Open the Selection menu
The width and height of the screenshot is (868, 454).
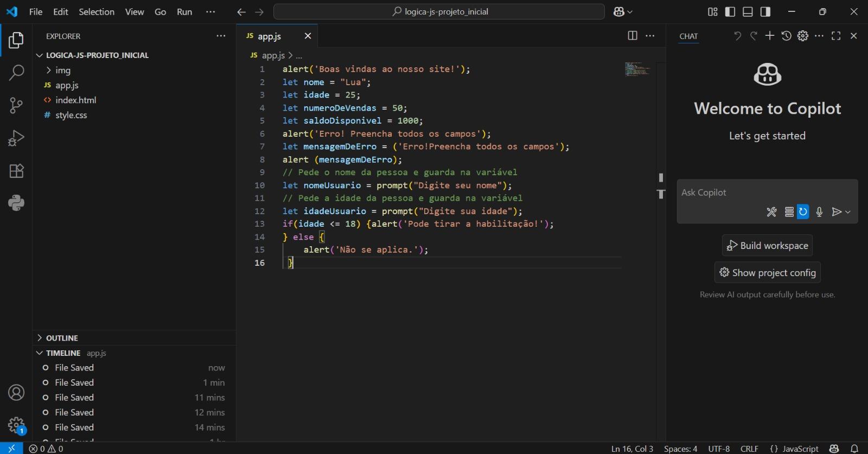(x=97, y=12)
